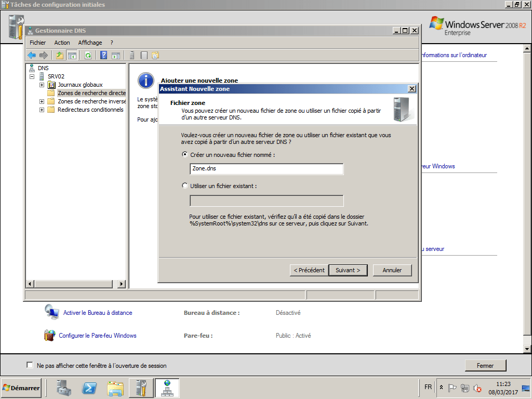Open the DNS Manager taskbar icon

[x=167, y=388]
